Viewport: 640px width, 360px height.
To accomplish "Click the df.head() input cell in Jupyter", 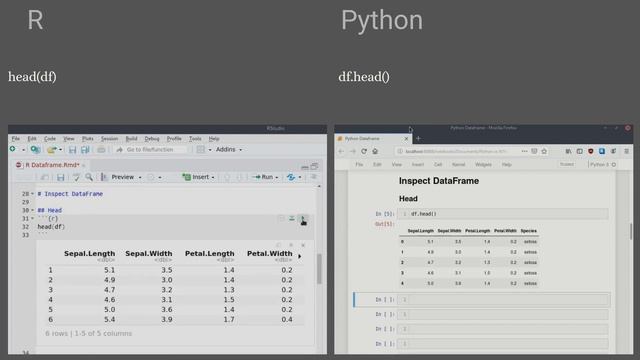I will tap(502, 214).
